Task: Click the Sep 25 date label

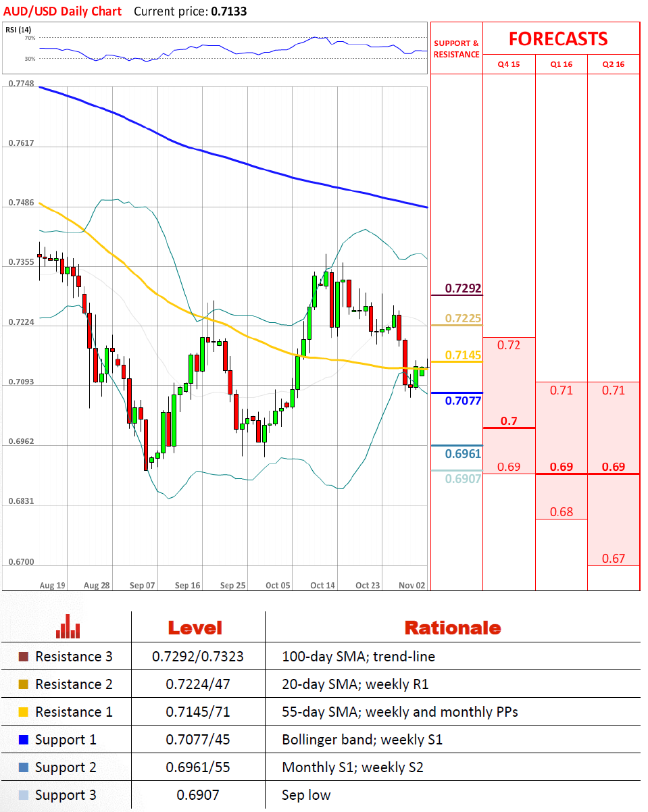Action: coord(232,585)
